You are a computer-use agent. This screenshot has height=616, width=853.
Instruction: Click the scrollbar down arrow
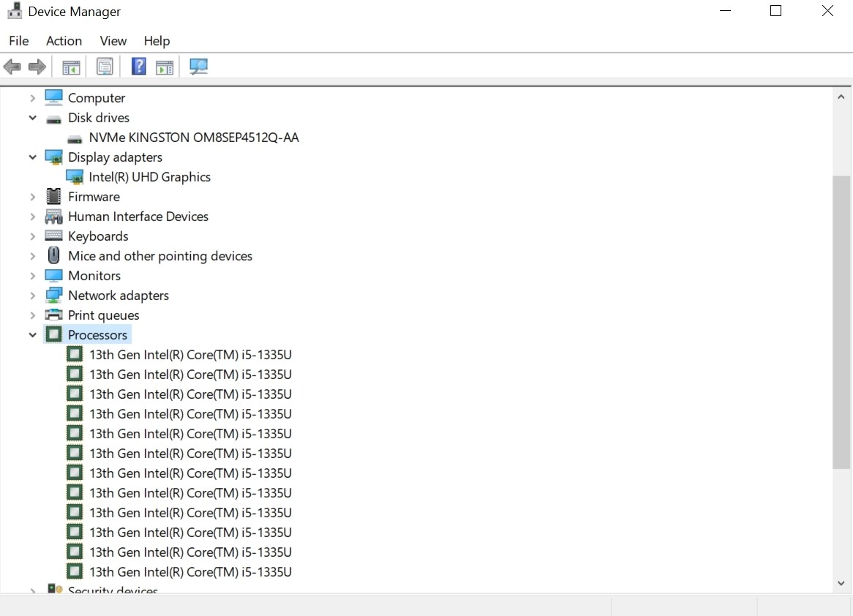point(841,583)
